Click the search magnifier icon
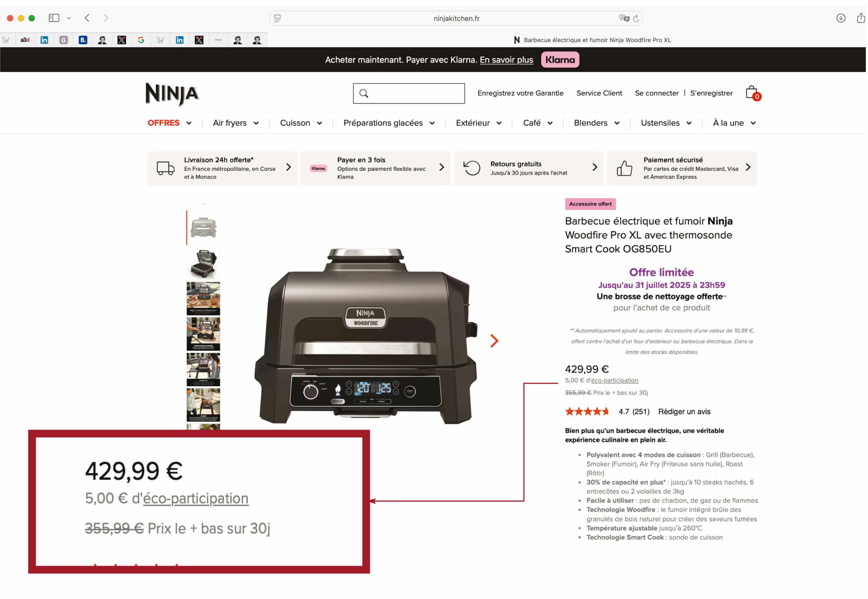The image size is (868, 599). 364,94
